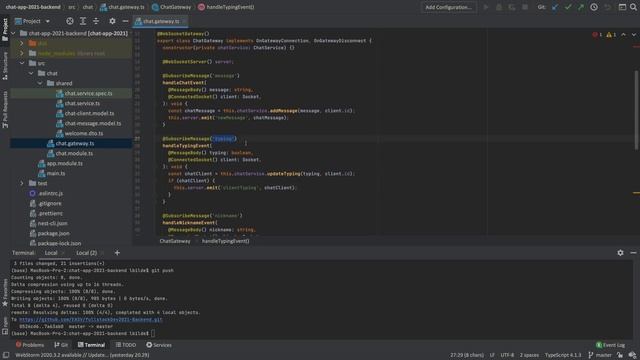640x360 pixels.
Task: Click the terminal command prompt line
Action: tap(83, 333)
